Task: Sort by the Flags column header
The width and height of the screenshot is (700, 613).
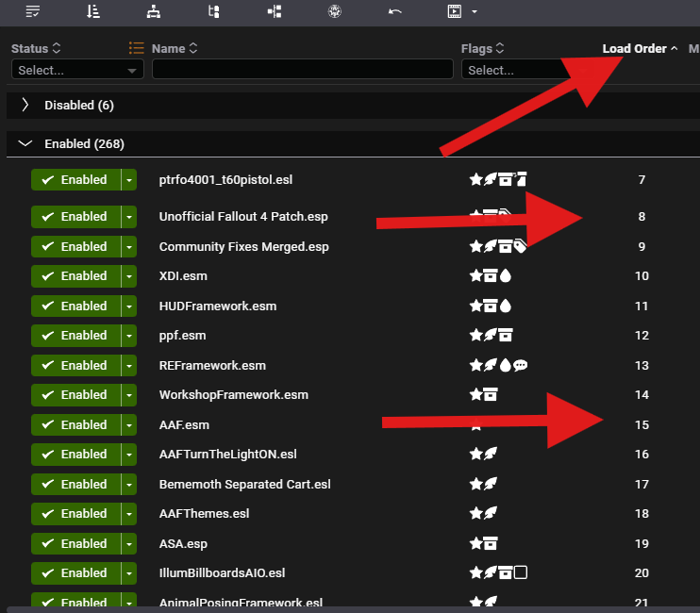Action: [x=483, y=48]
